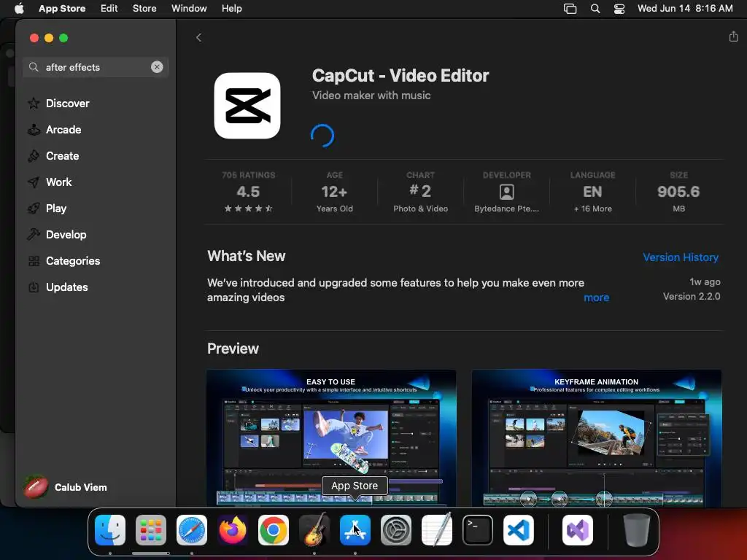Open the Window menu

[189, 8]
